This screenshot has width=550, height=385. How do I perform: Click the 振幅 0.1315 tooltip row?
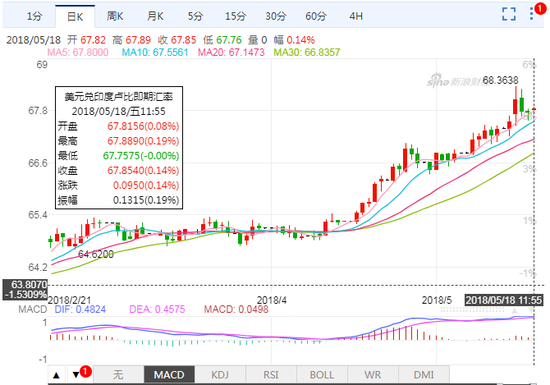click(119, 200)
